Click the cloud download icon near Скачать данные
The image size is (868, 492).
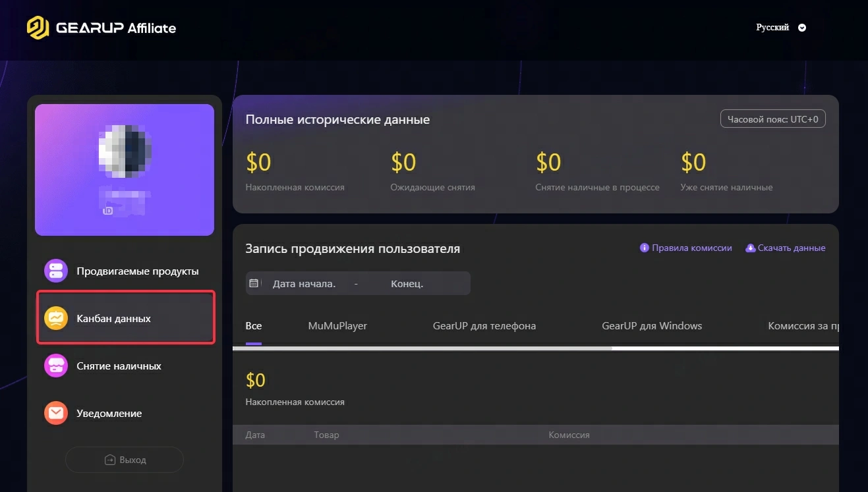[750, 247]
